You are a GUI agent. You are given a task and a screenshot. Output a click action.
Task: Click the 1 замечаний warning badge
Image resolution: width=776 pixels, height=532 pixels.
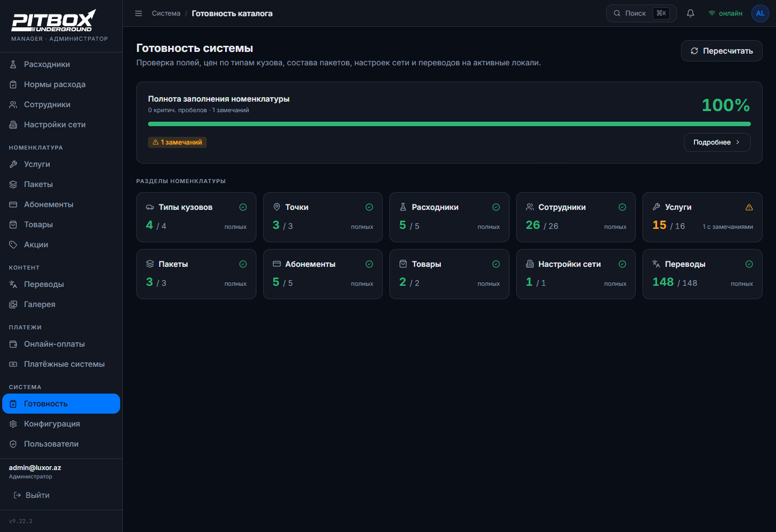[177, 142]
